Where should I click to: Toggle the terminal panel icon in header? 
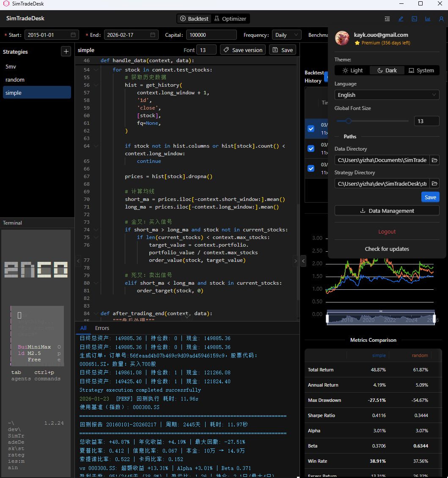414,19
